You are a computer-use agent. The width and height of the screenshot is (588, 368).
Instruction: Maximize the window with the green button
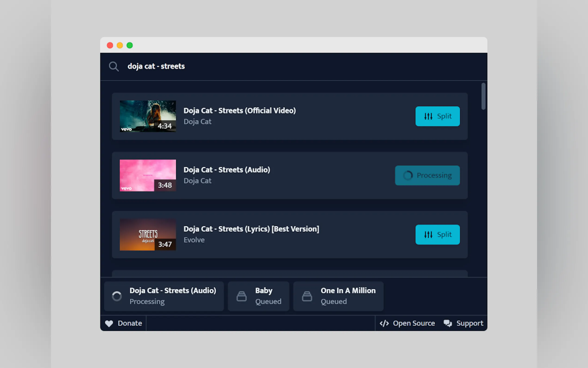[x=130, y=45]
